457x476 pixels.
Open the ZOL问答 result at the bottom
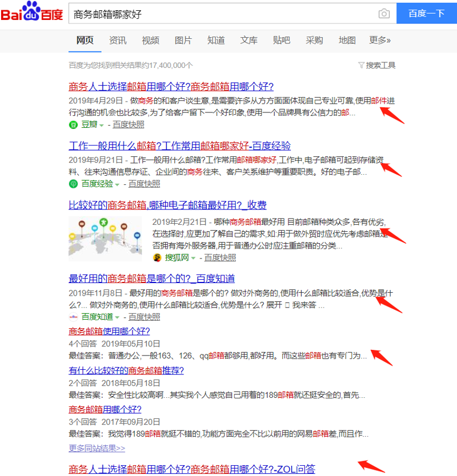click(x=192, y=469)
